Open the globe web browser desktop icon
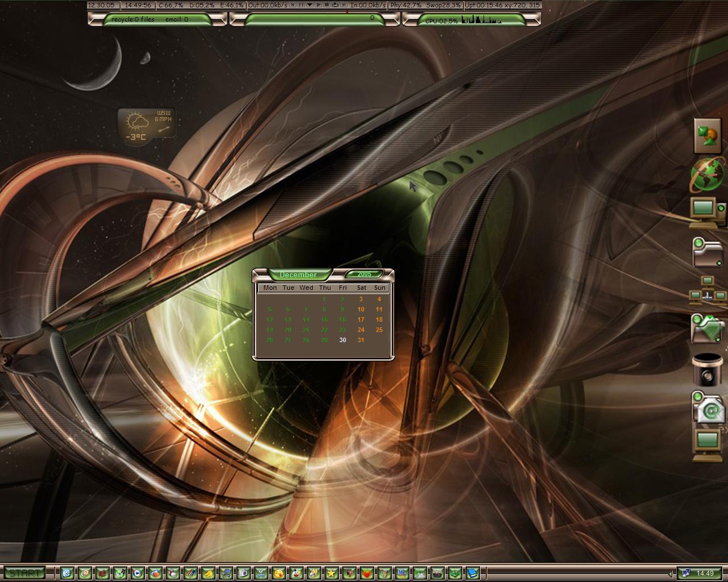Viewport: 728px width, 582px height. (708, 174)
